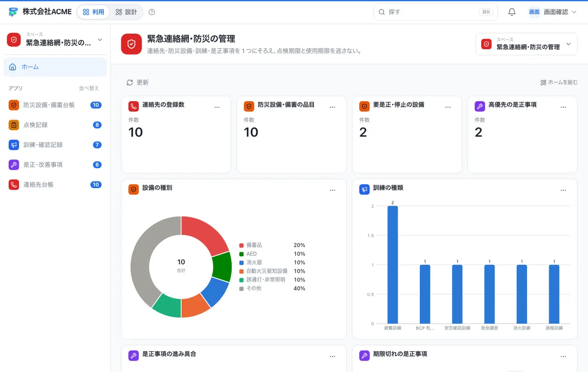Click the megaphone icon on the 訓練の種類 chart
This screenshot has height=372, width=588.
click(x=364, y=189)
